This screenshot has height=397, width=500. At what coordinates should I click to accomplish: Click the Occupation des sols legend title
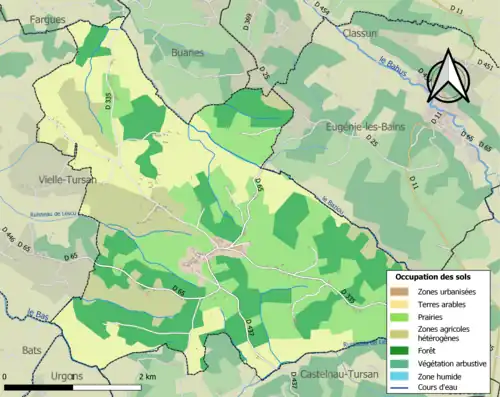(433, 277)
